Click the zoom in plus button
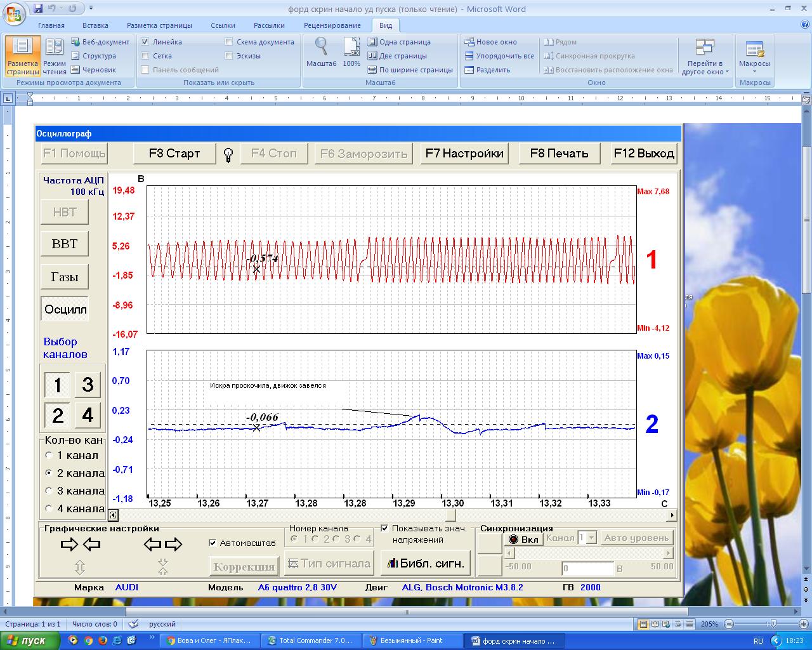Viewport: 812px width, 650px height. tap(804, 624)
